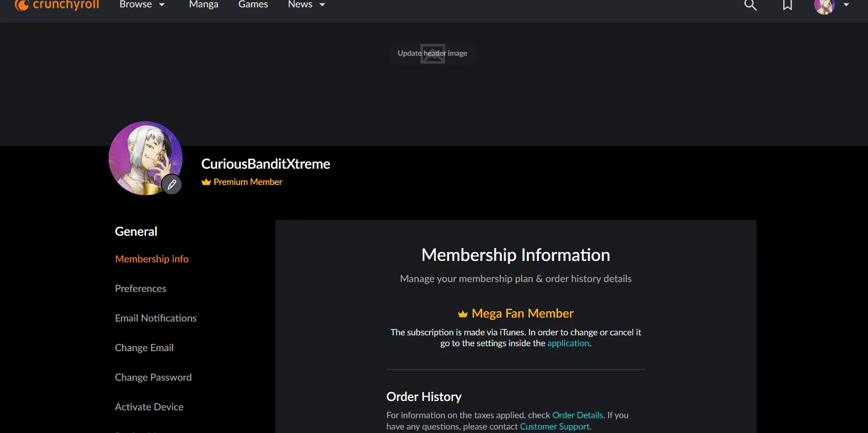This screenshot has width=868, height=433.
Task: Click the Mega Fan Member text
Action: [x=523, y=314]
